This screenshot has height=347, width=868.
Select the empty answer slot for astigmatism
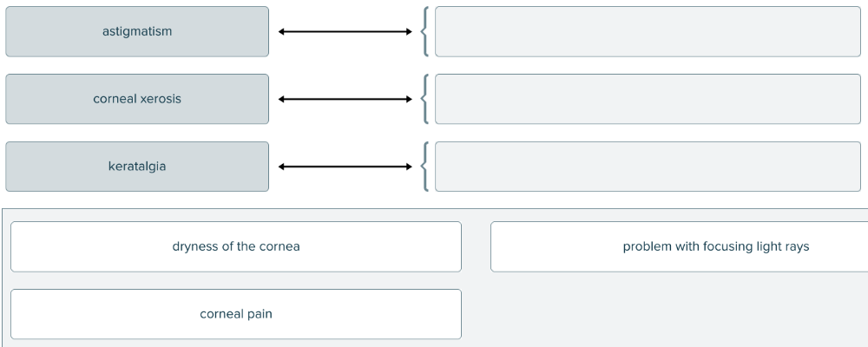click(x=648, y=32)
